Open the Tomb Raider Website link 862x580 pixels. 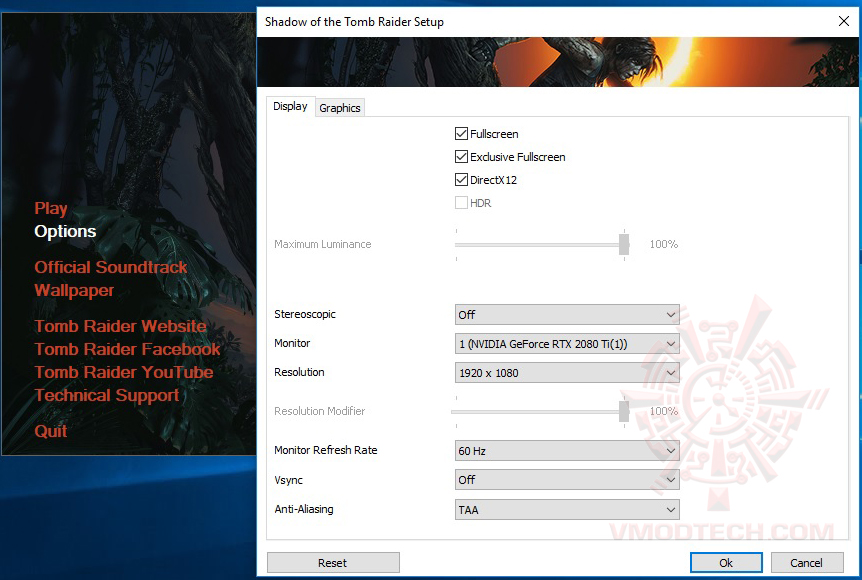click(120, 326)
